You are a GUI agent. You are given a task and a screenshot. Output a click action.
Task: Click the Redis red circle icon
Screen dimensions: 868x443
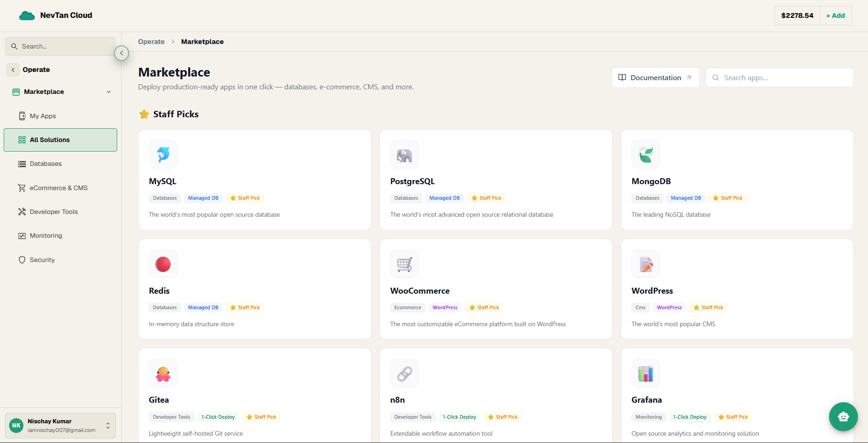coord(163,264)
